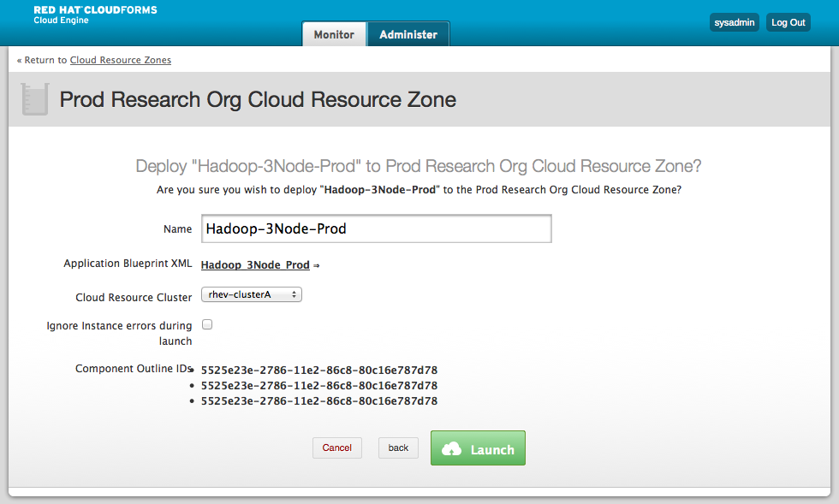Return to the Cloud Resource Zones list
Screen dimensions: 839x504
(120, 60)
